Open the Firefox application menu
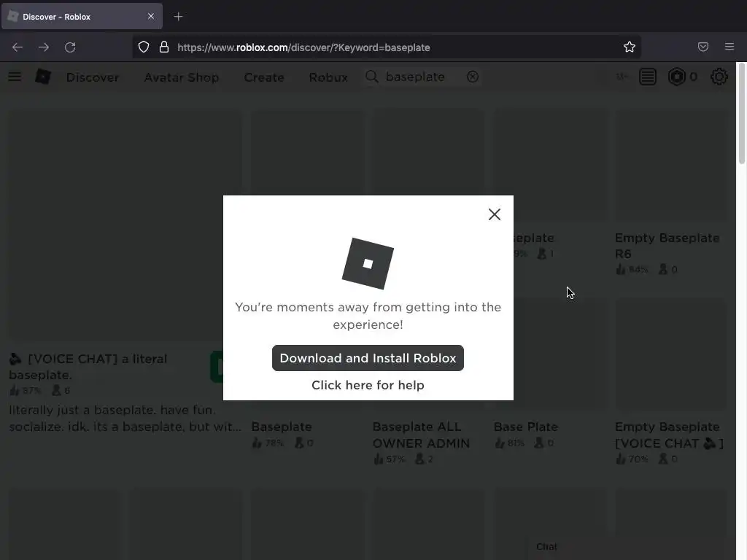The image size is (747, 560). click(729, 47)
